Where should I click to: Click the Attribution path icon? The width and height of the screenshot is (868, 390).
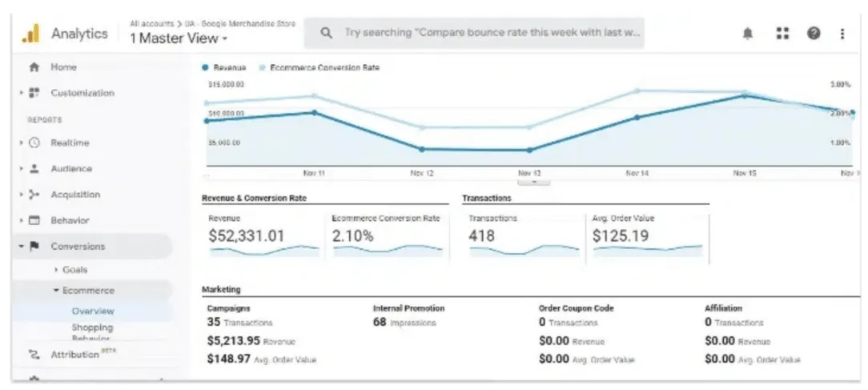pyautogui.click(x=34, y=355)
